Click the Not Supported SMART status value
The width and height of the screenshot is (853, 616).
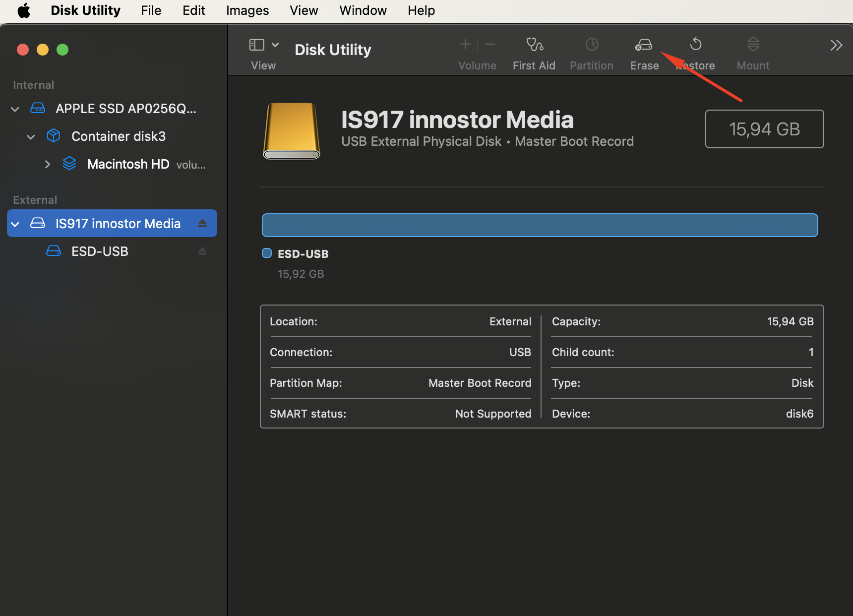coord(493,414)
